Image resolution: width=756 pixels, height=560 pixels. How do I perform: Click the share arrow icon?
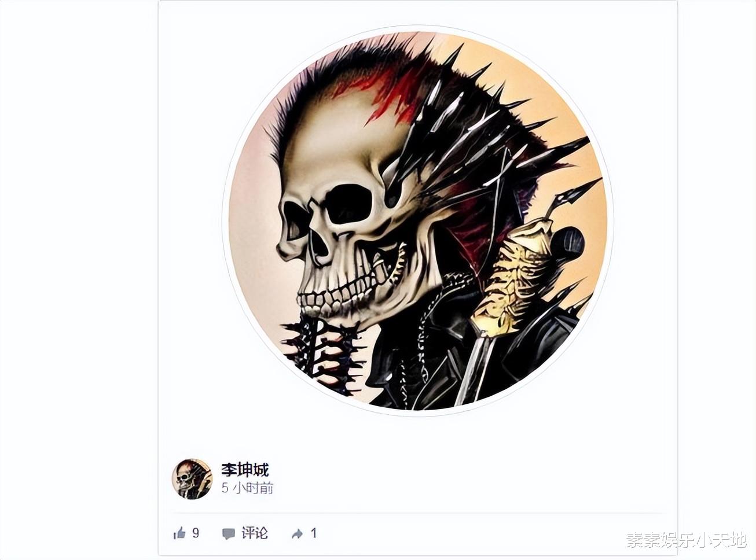(x=298, y=534)
